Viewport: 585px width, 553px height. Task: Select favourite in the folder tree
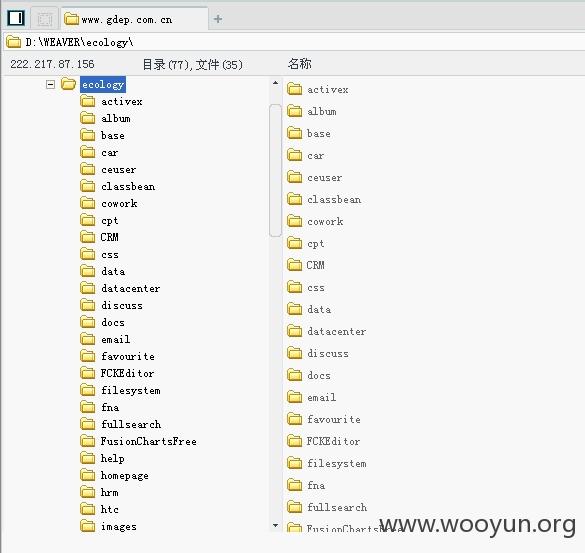click(x=128, y=356)
